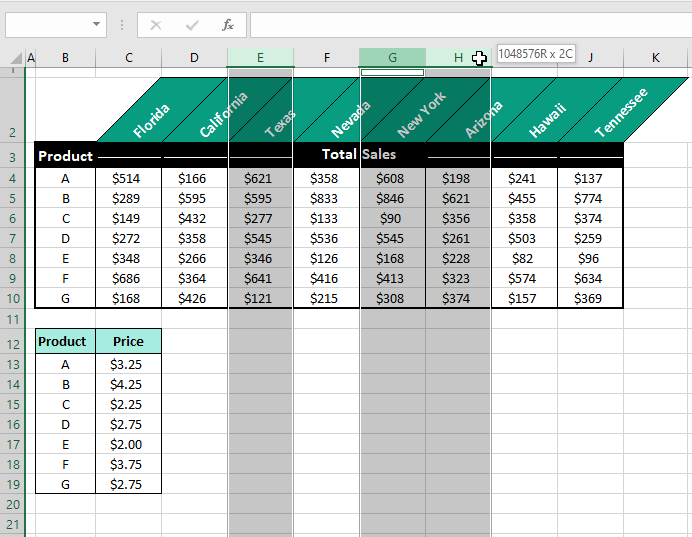Select column F header
The height and width of the screenshot is (537, 692).
(x=327, y=58)
